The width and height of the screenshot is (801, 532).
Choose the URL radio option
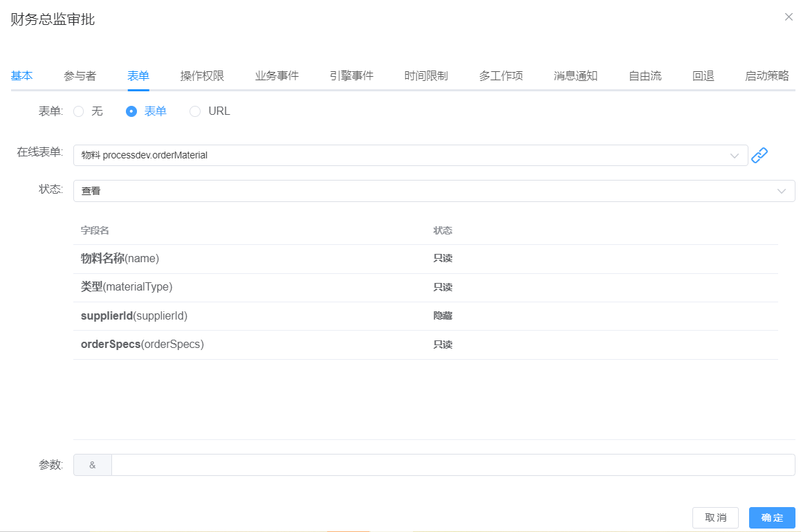pos(195,111)
